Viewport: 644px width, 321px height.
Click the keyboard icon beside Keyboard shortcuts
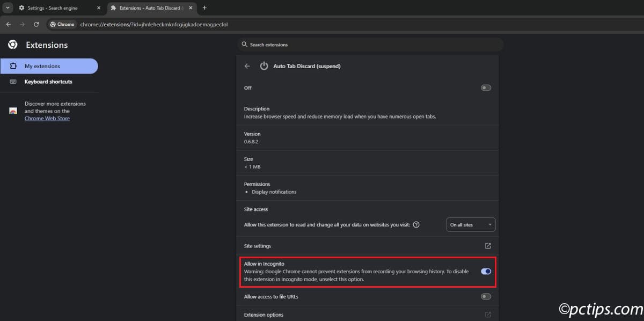pos(13,82)
